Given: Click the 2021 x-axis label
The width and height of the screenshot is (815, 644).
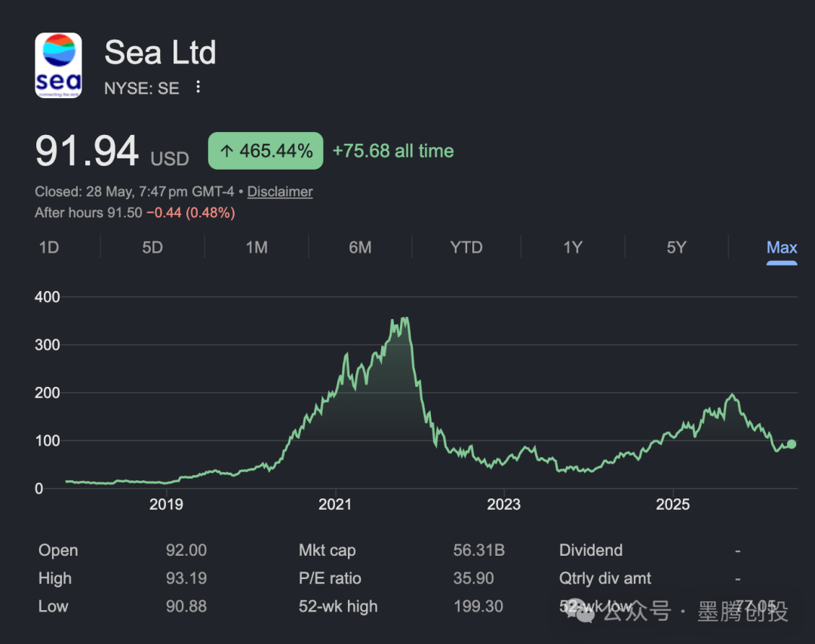Looking at the screenshot, I should 335,504.
